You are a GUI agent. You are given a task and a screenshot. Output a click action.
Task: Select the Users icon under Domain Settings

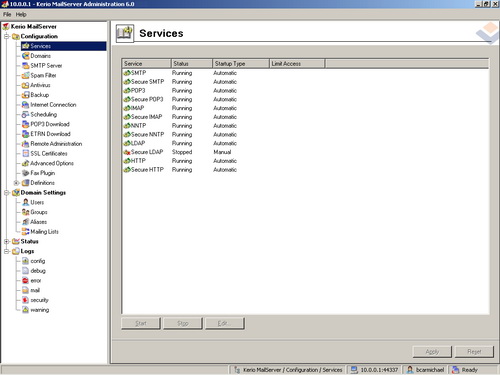(x=25, y=202)
